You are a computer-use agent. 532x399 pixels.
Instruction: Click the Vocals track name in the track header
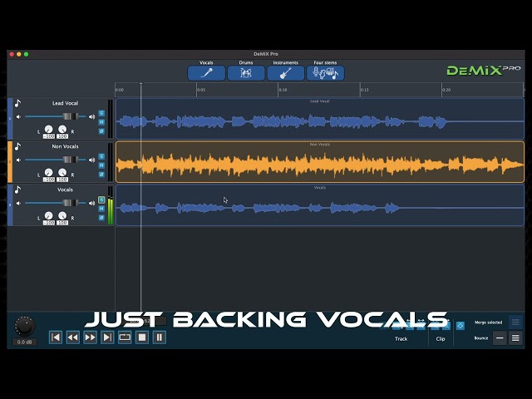pos(65,190)
